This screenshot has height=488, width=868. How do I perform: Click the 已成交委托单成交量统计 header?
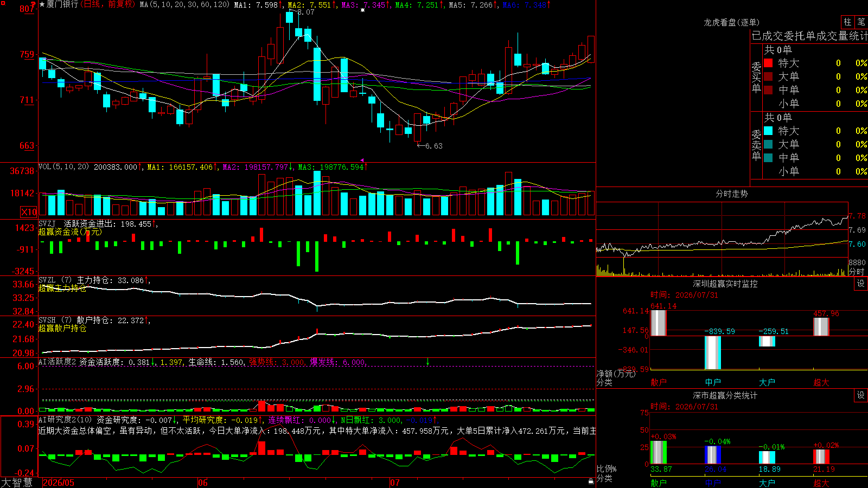(809, 36)
